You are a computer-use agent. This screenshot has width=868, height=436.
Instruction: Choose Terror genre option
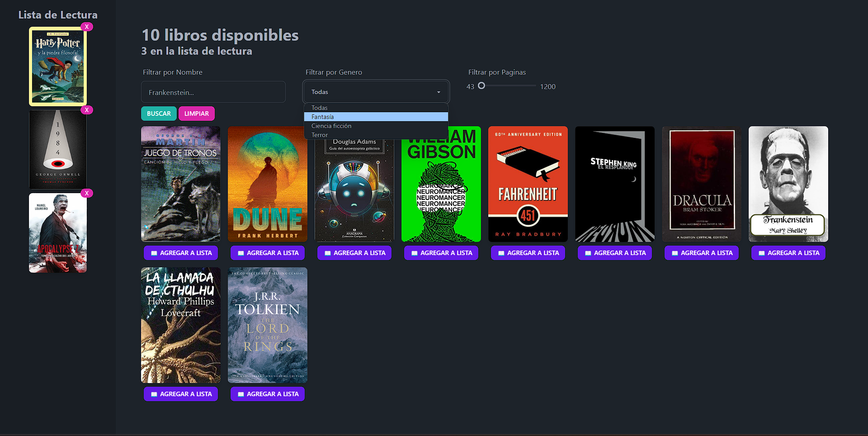(x=376, y=135)
